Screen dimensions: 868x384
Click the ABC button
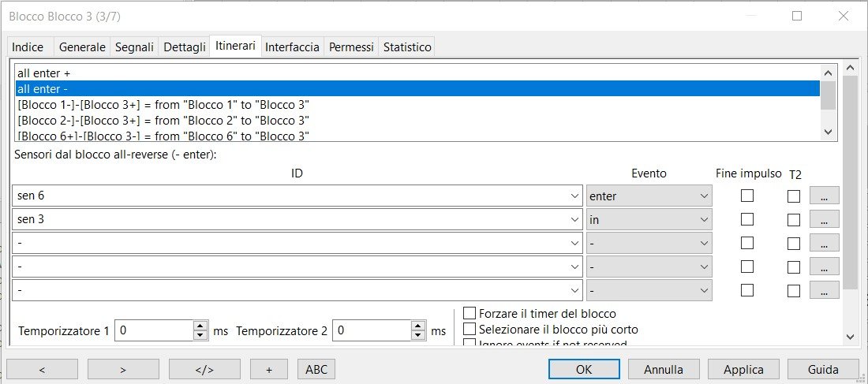[316, 369]
